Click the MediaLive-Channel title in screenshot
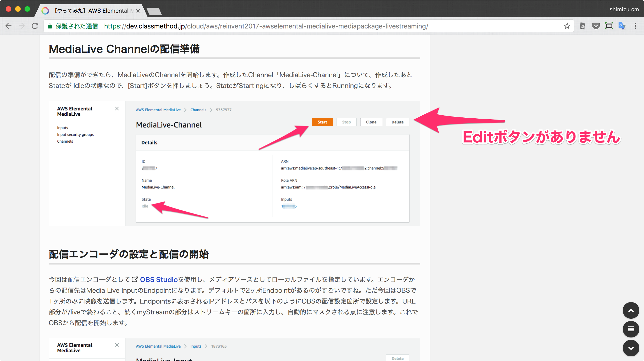The height and width of the screenshot is (361, 644). click(x=169, y=125)
